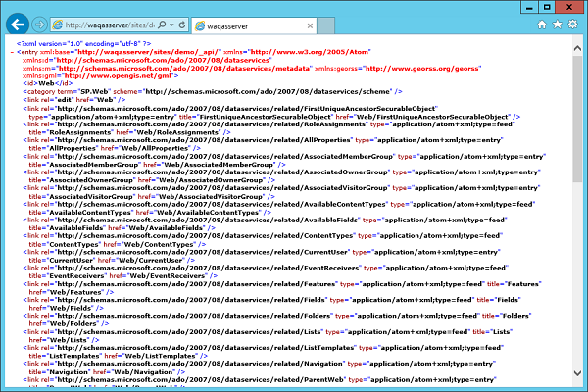Viewport: 588px width, 392px height.
Task: Click the related/ParentWeb link line
Action: [260, 379]
